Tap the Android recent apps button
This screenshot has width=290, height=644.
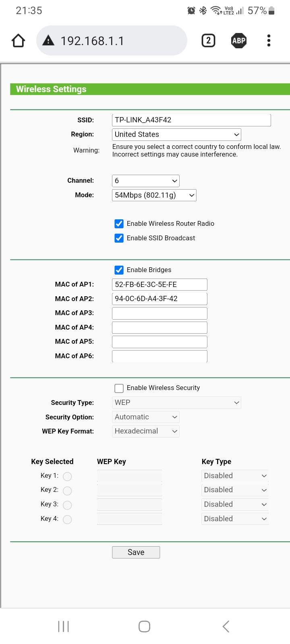click(64, 626)
